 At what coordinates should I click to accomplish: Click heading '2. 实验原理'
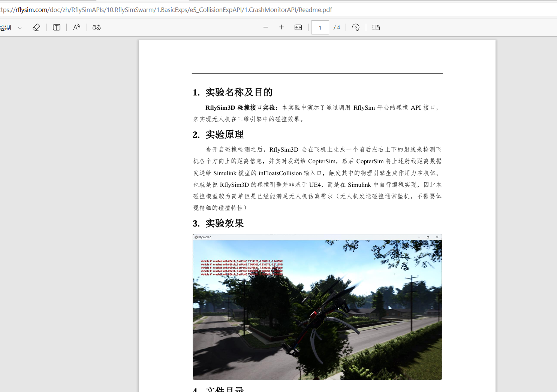click(218, 134)
